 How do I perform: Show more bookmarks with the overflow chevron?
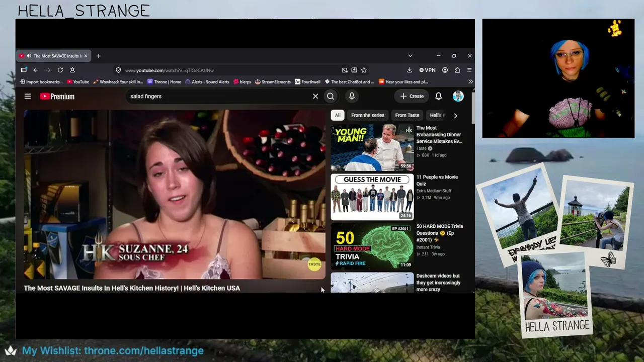(470, 81)
